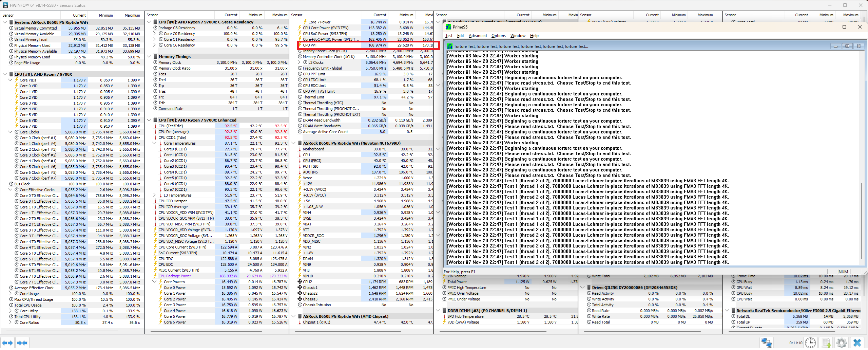
Task: Click the clock icon beside Memory Clock
Action: pos(155,62)
